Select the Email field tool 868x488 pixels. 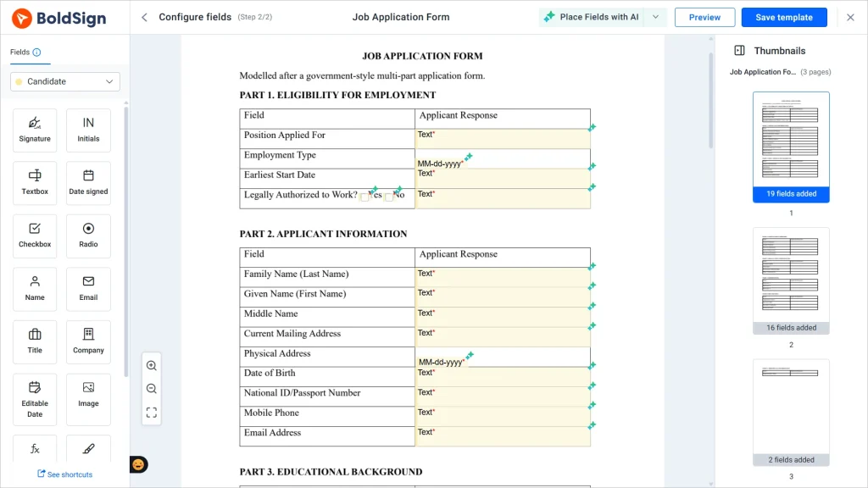pos(88,289)
